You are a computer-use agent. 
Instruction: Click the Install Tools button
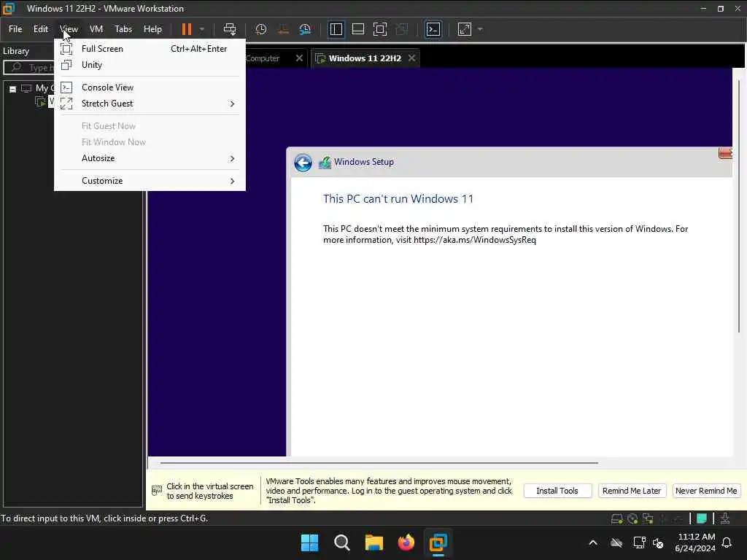pos(557,491)
